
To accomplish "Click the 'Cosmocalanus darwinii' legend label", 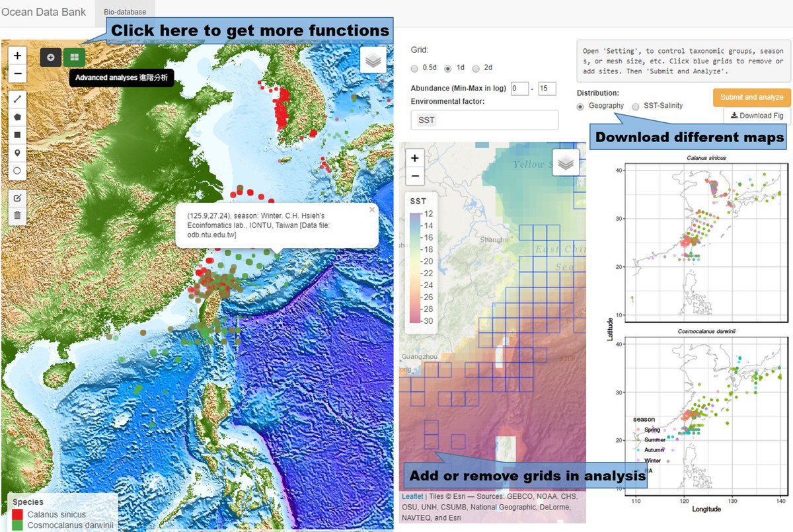I will click(x=70, y=525).
